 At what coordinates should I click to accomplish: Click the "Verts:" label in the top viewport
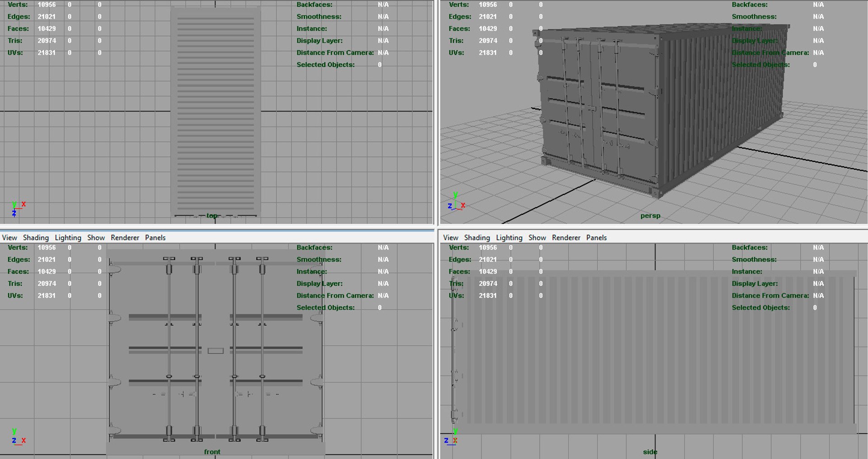tap(18, 5)
